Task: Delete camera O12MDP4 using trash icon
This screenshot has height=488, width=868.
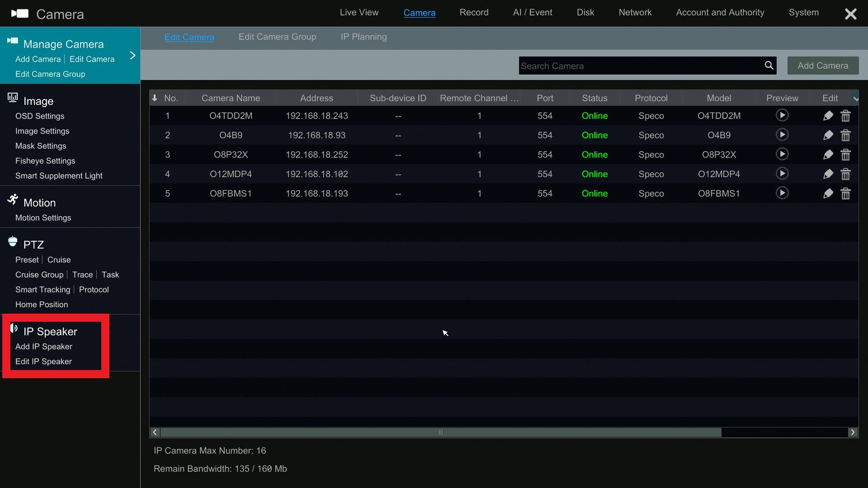Action: (x=845, y=174)
